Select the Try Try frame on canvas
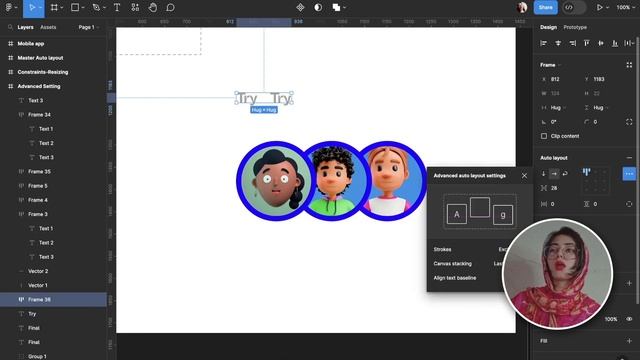This screenshot has width=640, height=360. [x=264, y=98]
